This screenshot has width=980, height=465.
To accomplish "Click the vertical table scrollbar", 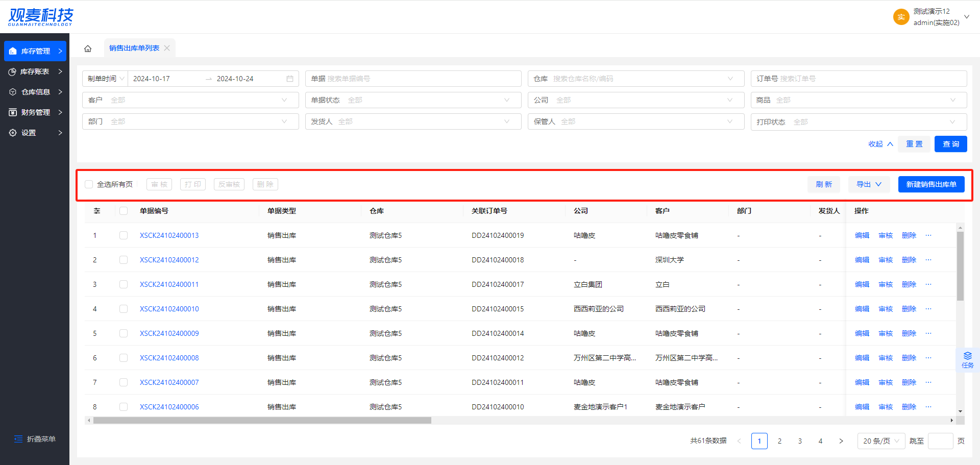I will coord(960,266).
